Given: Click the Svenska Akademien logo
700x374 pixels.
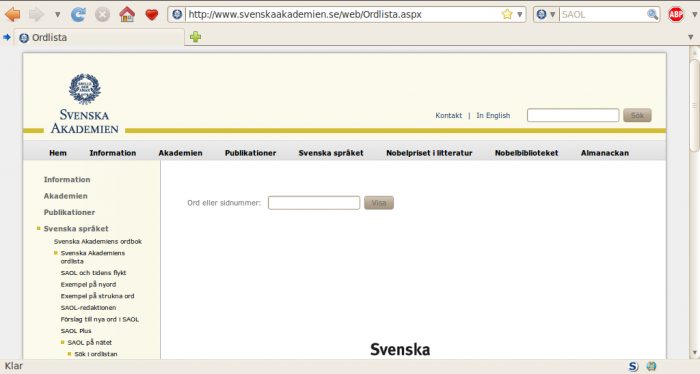Looking at the screenshot, I should pos(84,104).
